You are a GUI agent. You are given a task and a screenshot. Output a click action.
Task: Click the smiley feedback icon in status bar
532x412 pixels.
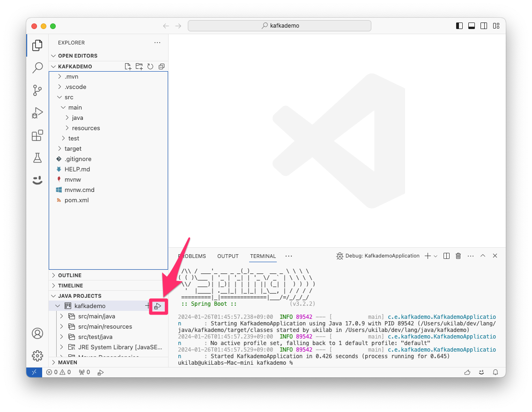coord(481,372)
